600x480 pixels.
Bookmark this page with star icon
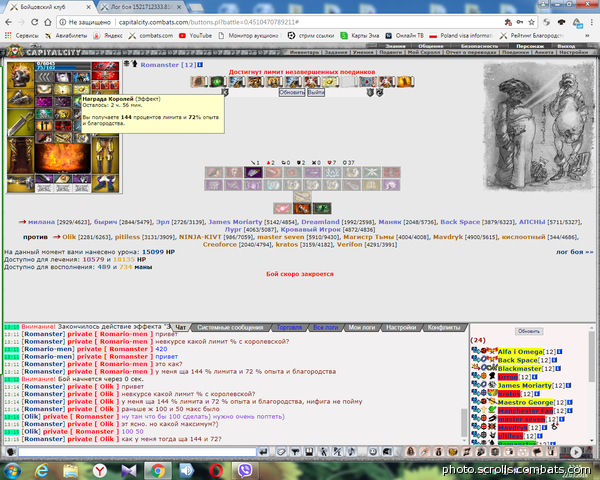531,22
